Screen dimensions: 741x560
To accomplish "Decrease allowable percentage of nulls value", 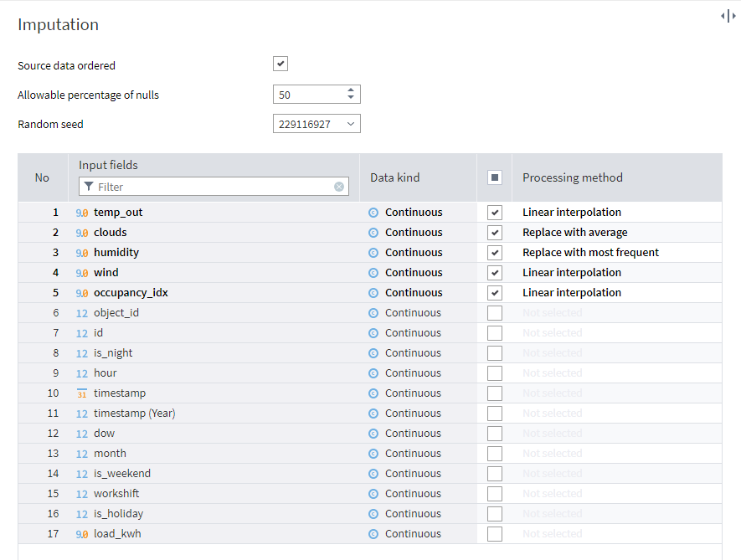I will pyautogui.click(x=351, y=99).
